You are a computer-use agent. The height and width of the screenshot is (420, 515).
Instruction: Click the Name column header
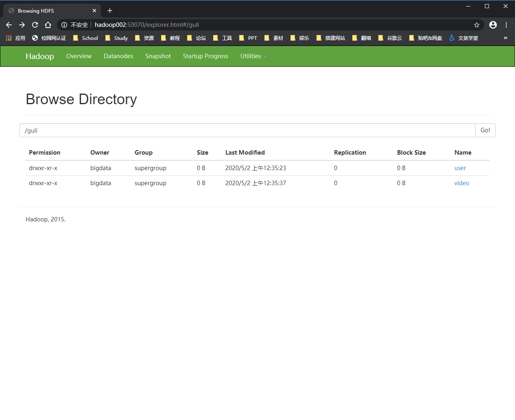[463, 153]
